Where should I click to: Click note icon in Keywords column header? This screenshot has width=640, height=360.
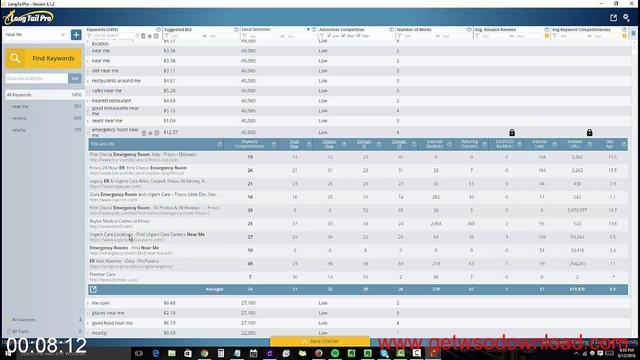click(156, 36)
